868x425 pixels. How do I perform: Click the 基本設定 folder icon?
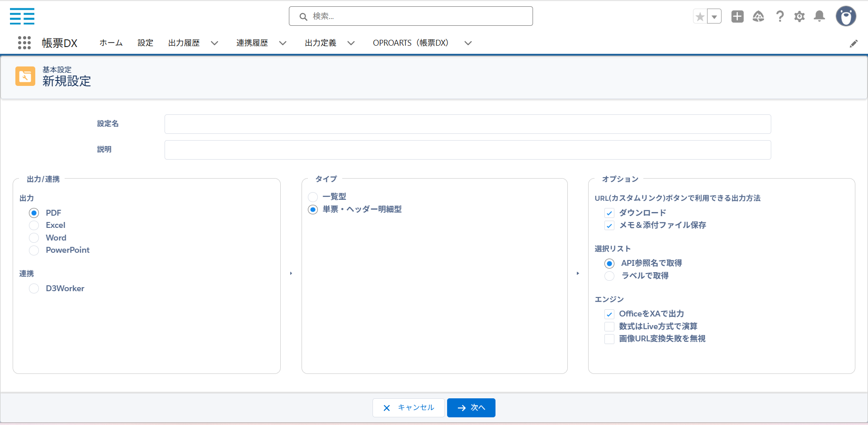(25, 76)
